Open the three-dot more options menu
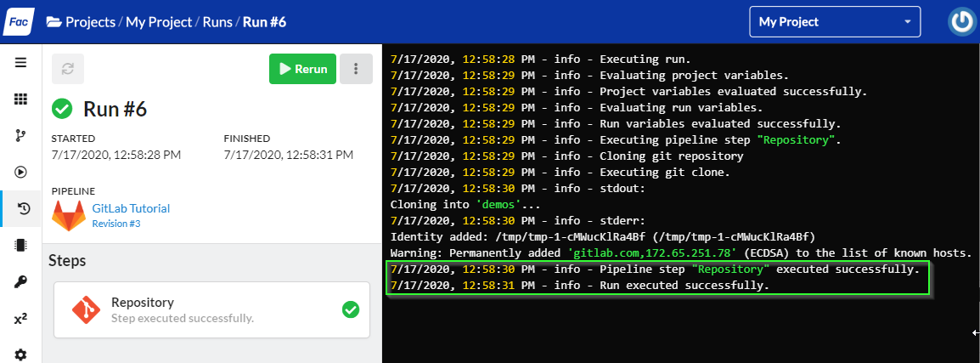The image size is (980, 363). [x=356, y=69]
